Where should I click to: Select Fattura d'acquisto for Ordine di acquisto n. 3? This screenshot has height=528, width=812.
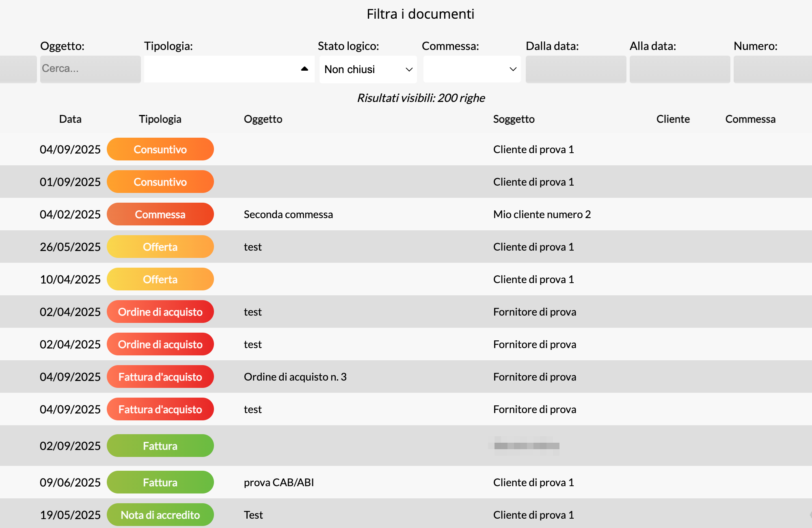click(160, 377)
